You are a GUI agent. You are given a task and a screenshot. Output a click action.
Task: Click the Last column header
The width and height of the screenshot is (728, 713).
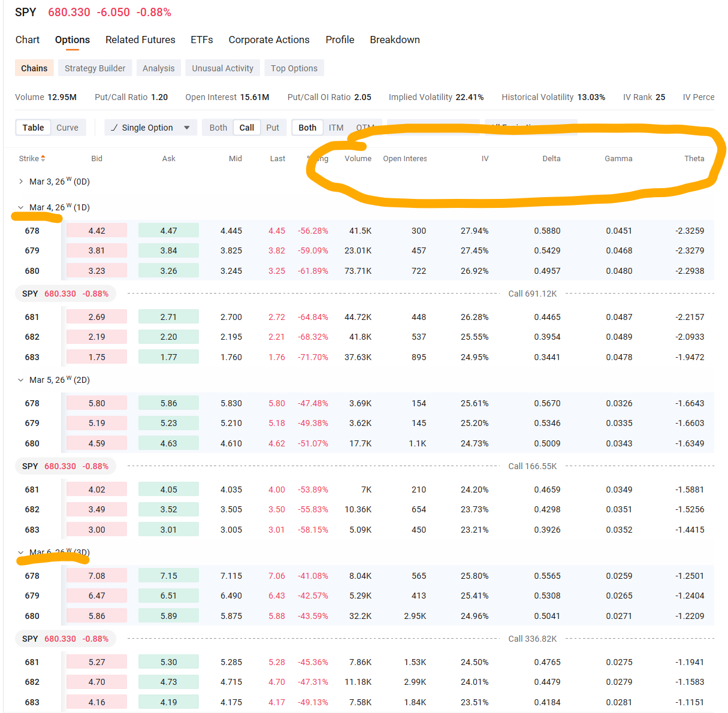pyautogui.click(x=277, y=159)
